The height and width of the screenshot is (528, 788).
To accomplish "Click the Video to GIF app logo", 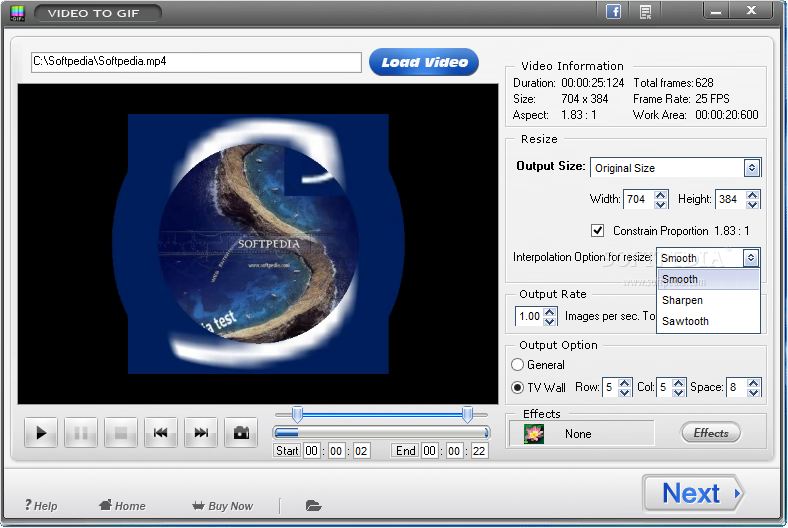I will point(17,13).
